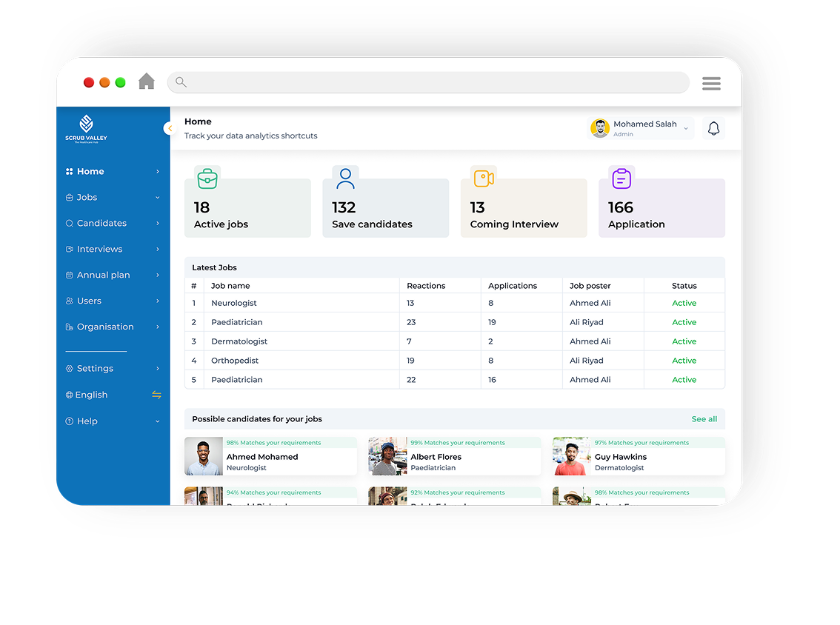Open the Settings menu label
840x625 pixels.
(95, 369)
